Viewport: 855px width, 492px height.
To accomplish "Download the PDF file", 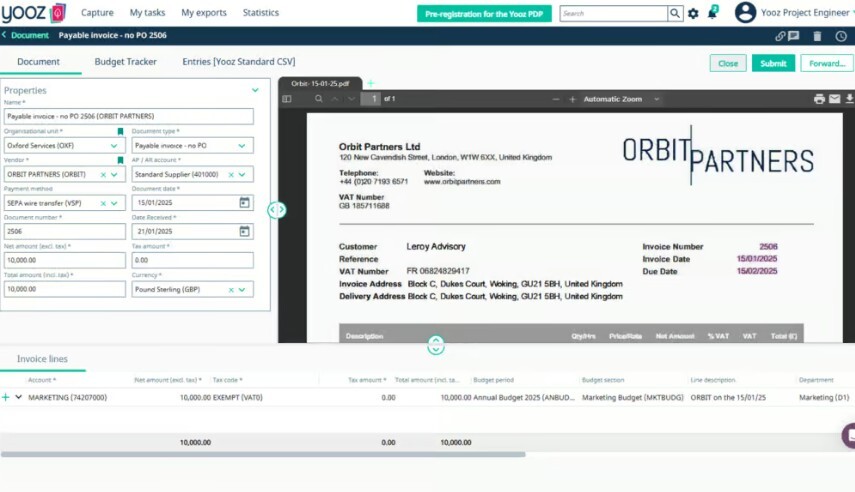I will pos(850,99).
